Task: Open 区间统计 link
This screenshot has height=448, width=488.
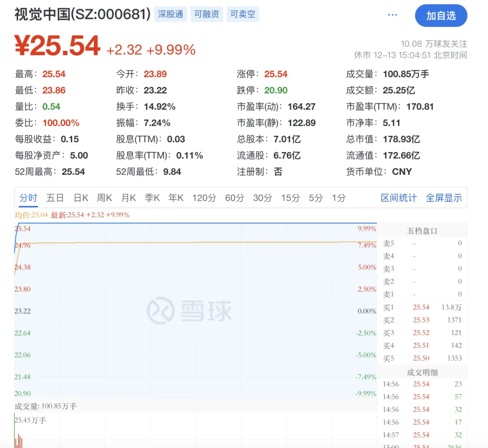Action: 399,198
